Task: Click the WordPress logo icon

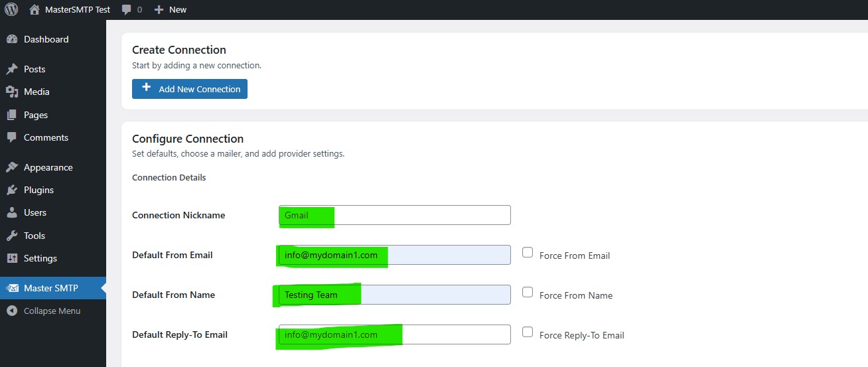Action: pyautogui.click(x=11, y=10)
